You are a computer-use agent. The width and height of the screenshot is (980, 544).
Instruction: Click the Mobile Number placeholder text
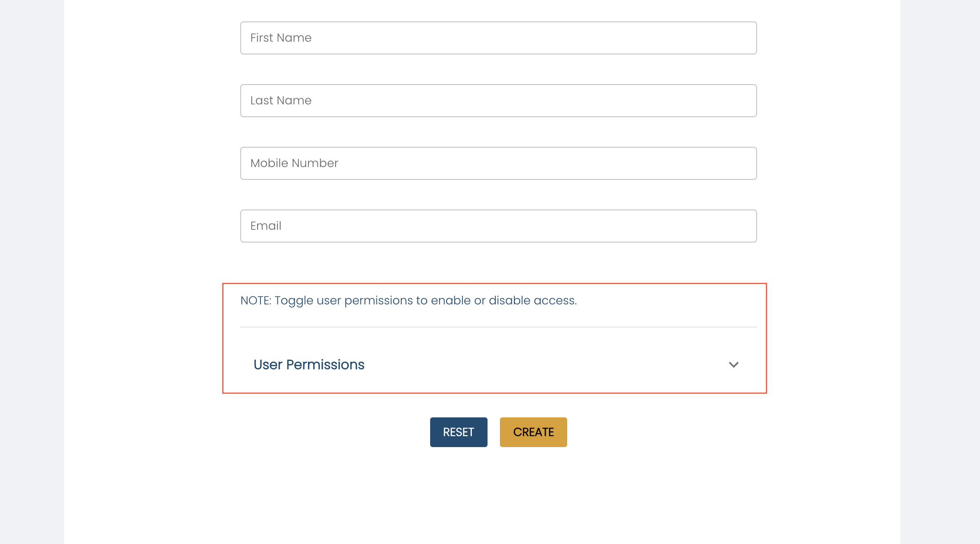[x=294, y=163]
